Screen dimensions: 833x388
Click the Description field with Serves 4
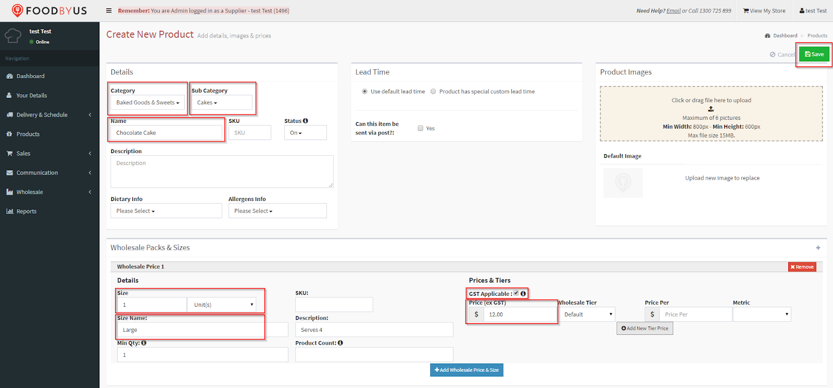(x=374, y=330)
